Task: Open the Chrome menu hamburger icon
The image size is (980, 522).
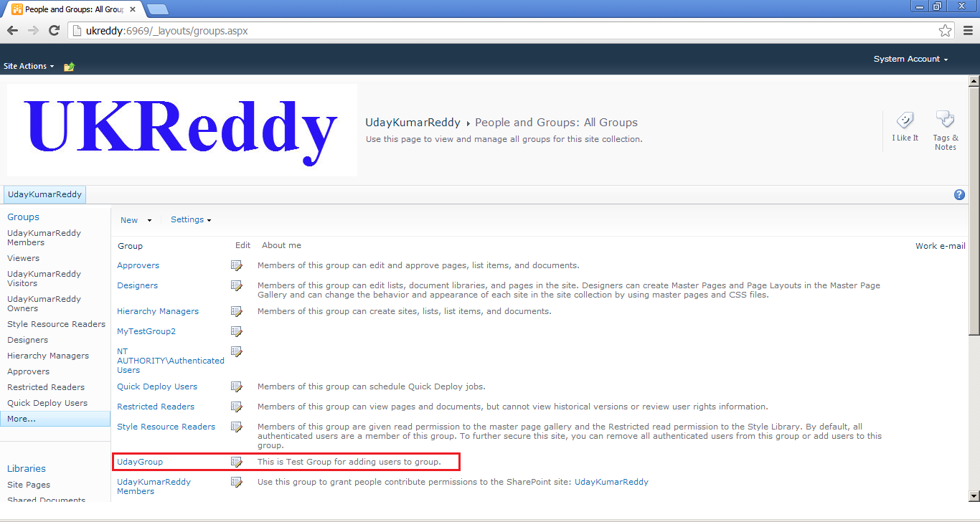Action: pyautogui.click(x=968, y=31)
